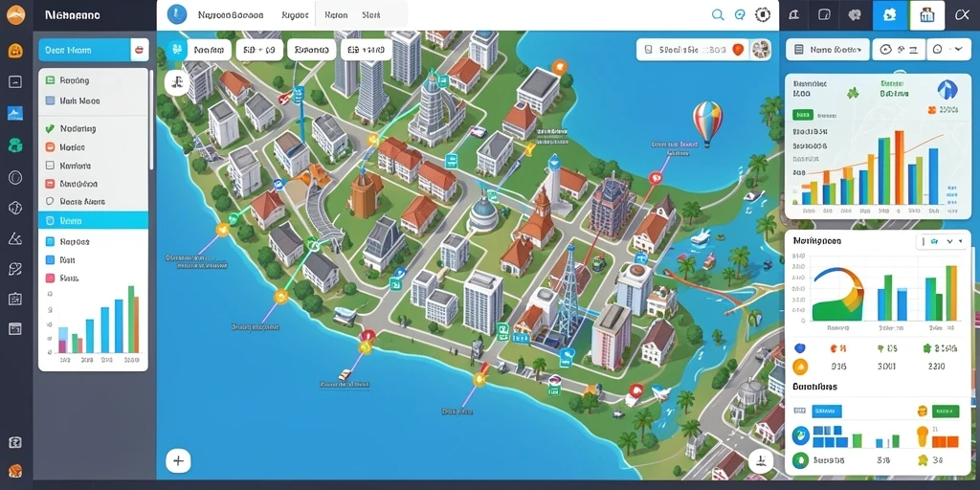Screen dimensions: 980x490
Task: Click the round plus button on the map
Action: pos(178,461)
